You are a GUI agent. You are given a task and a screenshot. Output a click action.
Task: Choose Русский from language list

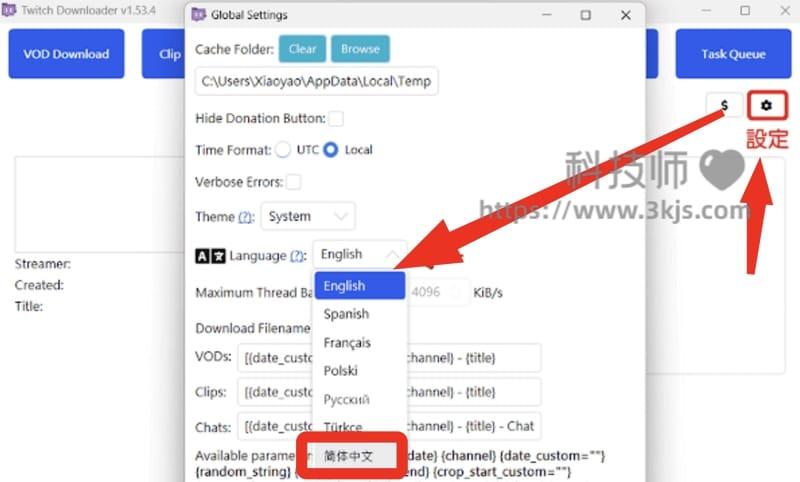coord(360,399)
